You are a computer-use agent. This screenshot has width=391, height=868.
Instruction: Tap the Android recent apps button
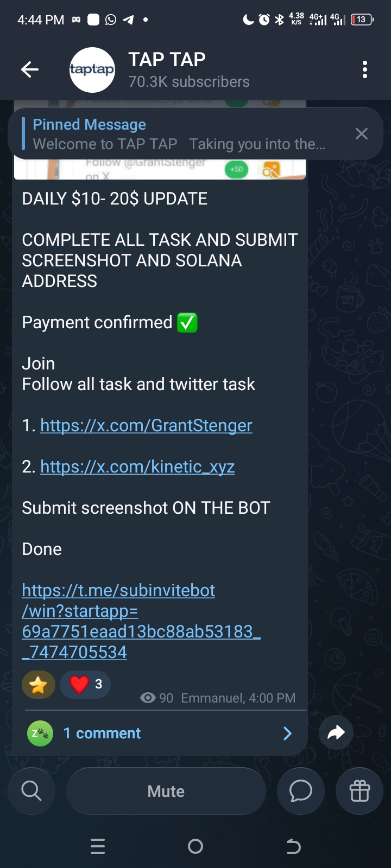coord(98,846)
